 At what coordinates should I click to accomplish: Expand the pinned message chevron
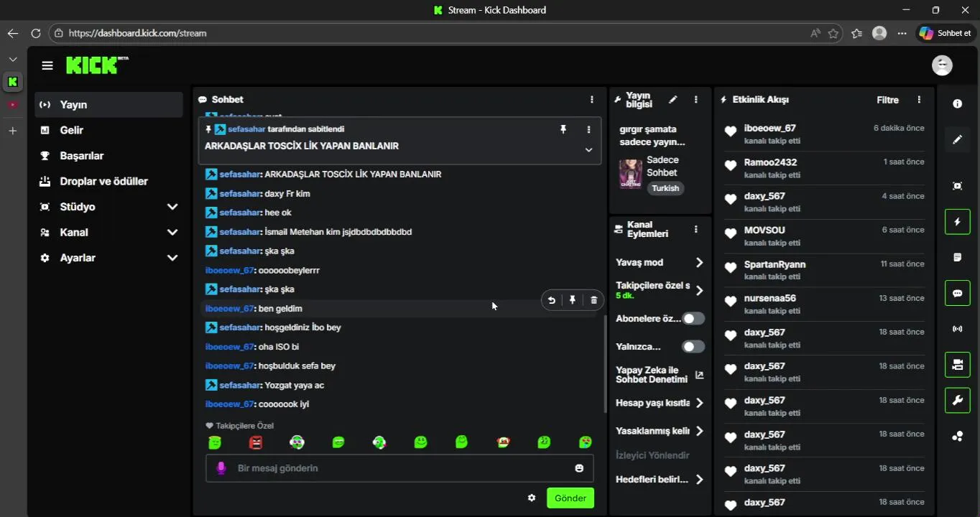[x=588, y=150]
